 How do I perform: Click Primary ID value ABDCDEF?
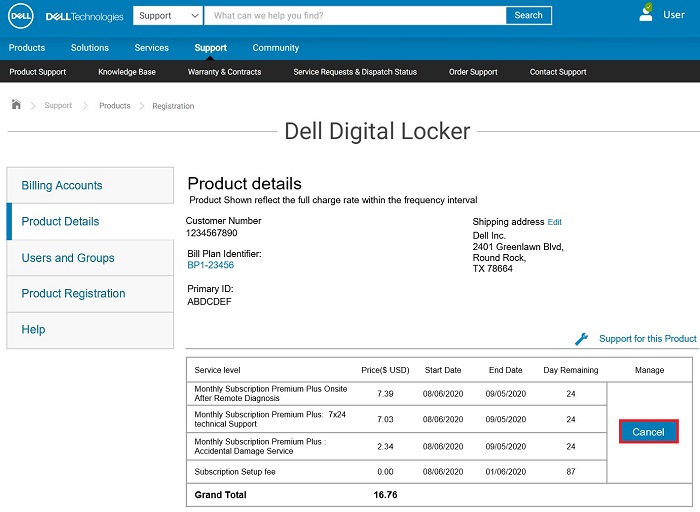(209, 302)
